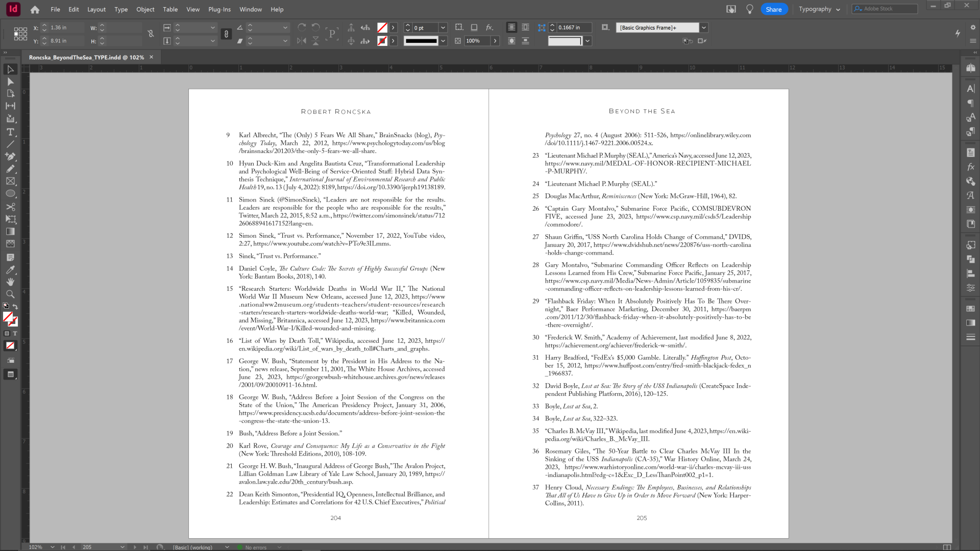Select the Zoom tool

coord(10,294)
